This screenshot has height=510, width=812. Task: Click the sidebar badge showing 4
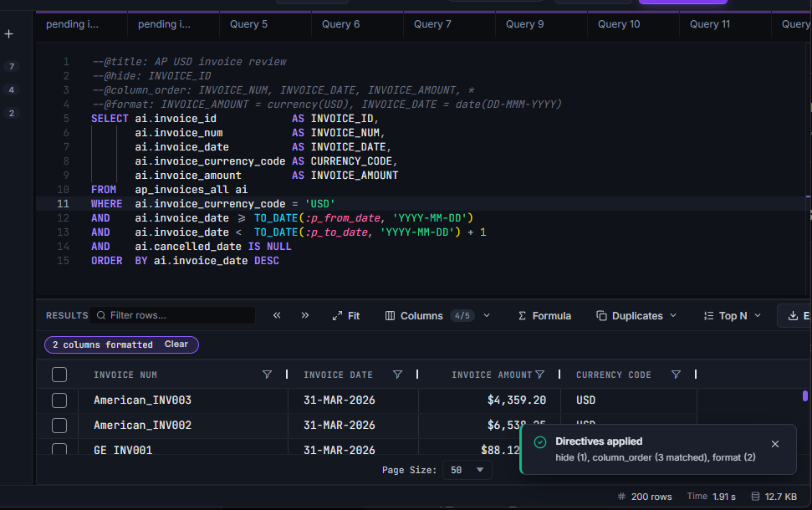click(12, 89)
